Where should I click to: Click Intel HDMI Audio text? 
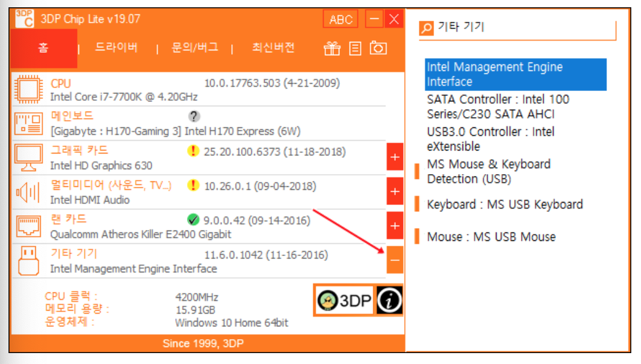pyautogui.click(x=90, y=200)
